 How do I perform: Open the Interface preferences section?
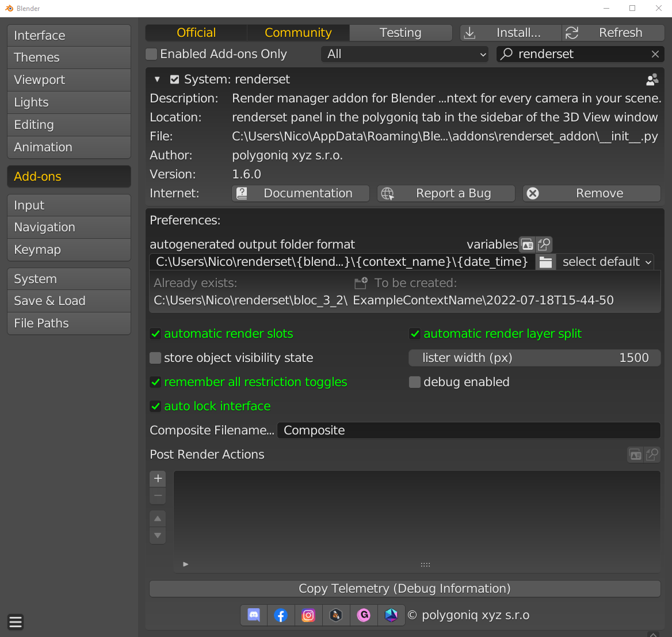[69, 36]
